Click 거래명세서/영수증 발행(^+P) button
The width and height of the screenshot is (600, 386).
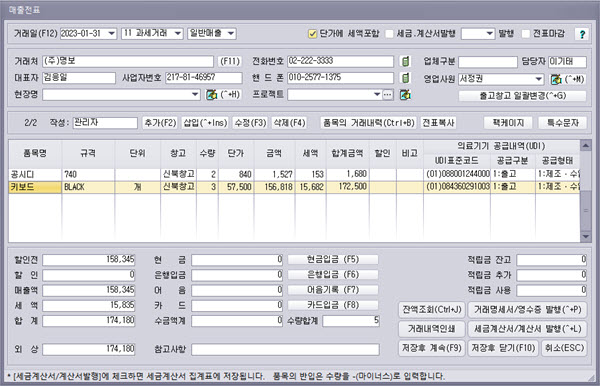pyautogui.click(x=528, y=309)
